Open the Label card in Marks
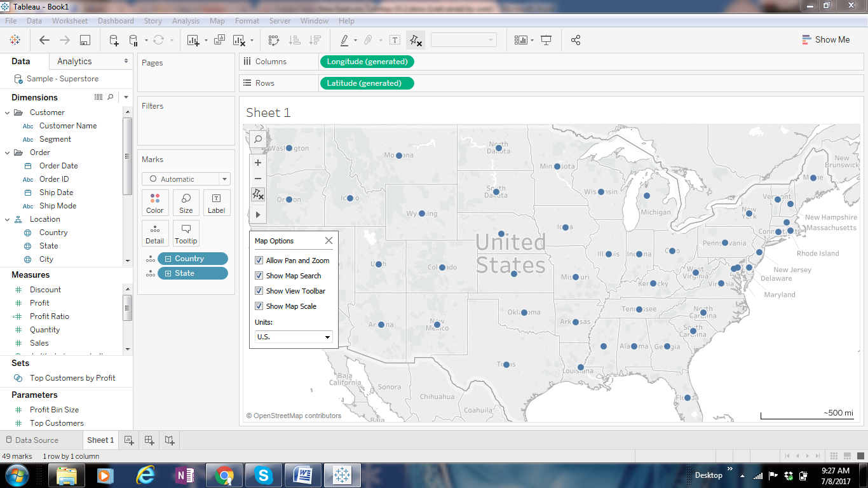 point(217,203)
